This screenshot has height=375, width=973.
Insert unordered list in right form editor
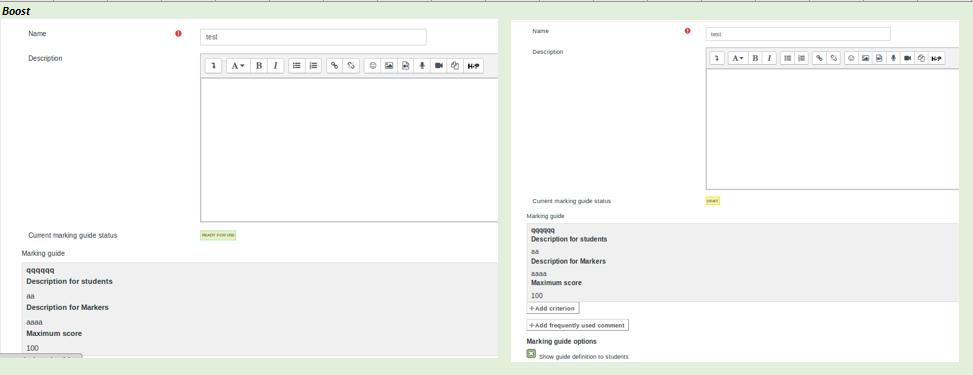click(787, 58)
